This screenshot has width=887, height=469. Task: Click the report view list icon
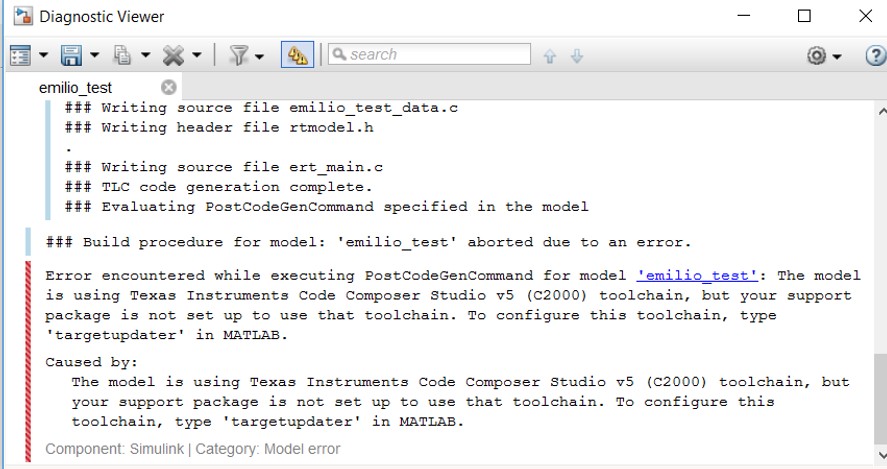(20, 55)
